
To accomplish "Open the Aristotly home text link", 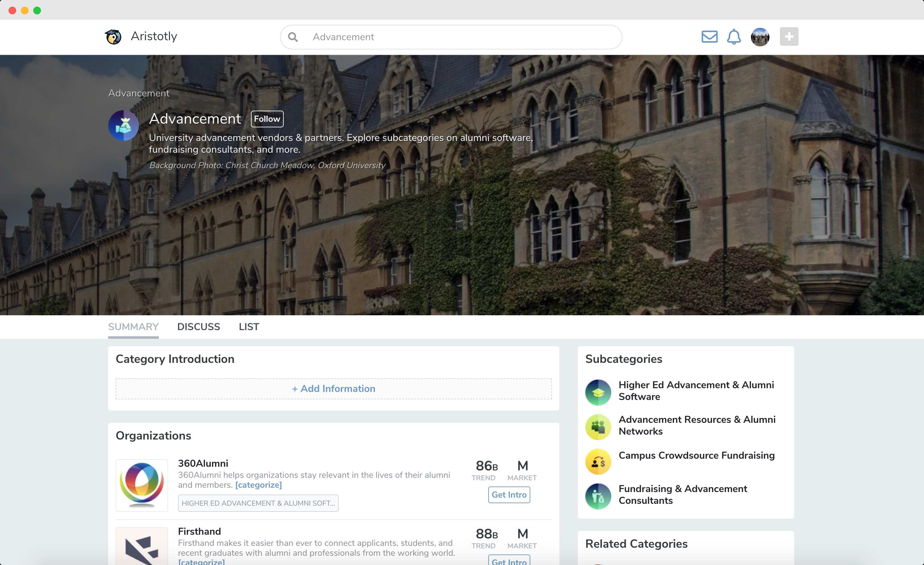I will tap(154, 36).
